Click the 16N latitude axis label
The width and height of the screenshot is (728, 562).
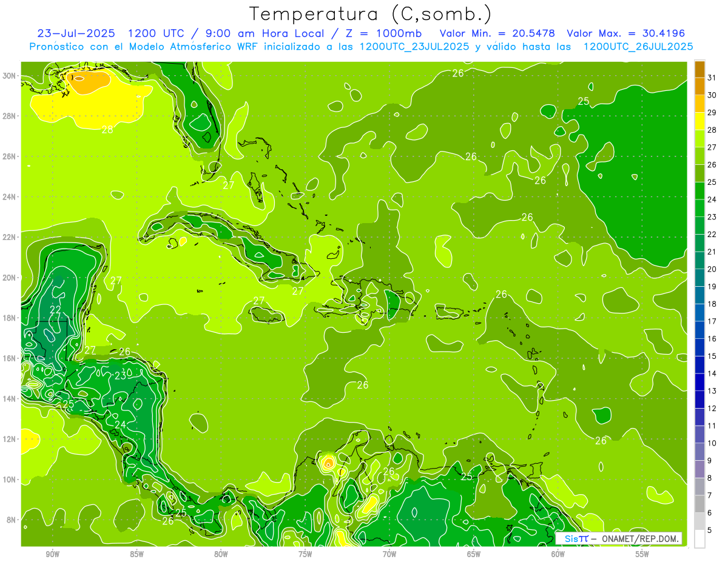10,358
